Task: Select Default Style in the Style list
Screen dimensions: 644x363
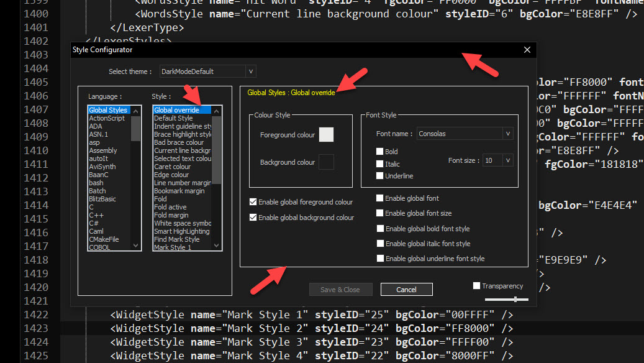Action: 174,117
